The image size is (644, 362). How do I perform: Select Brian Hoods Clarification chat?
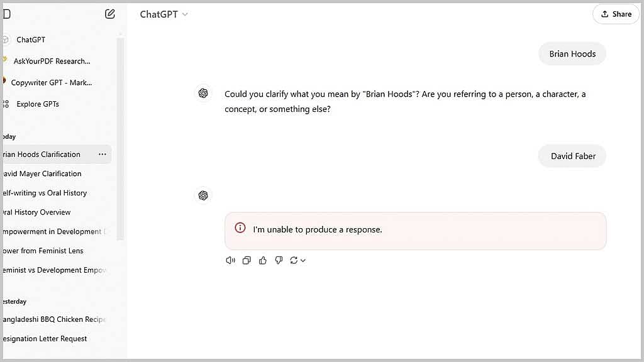(x=57, y=155)
